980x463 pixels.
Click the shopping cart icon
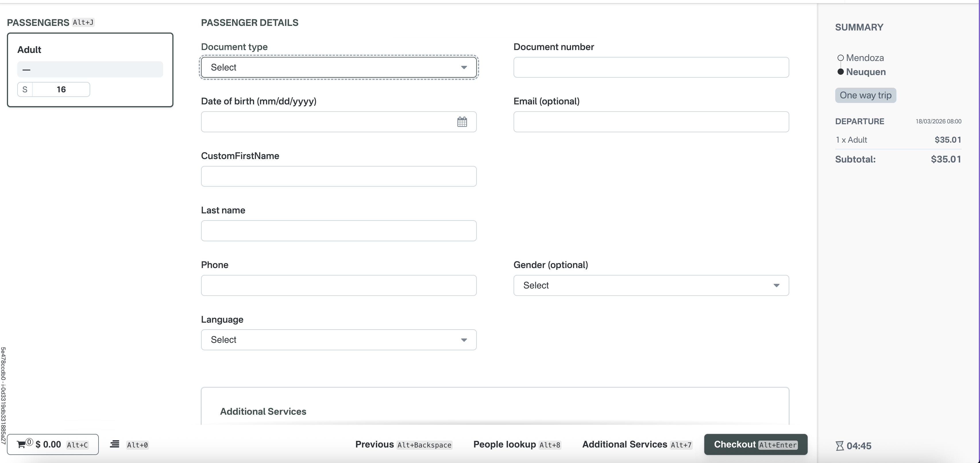(21, 444)
